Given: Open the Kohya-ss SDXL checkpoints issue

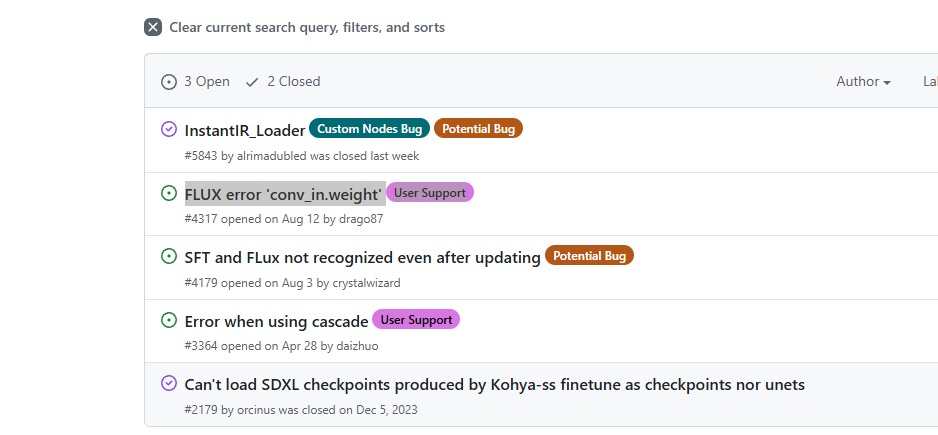Looking at the screenshot, I should tap(494, 385).
